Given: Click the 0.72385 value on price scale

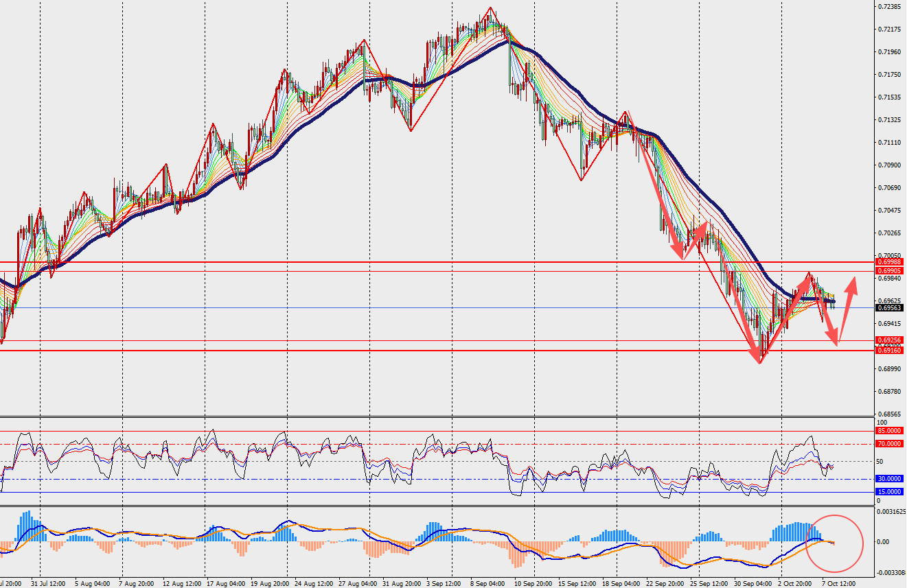Looking at the screenshot, I should coord(890,7).
